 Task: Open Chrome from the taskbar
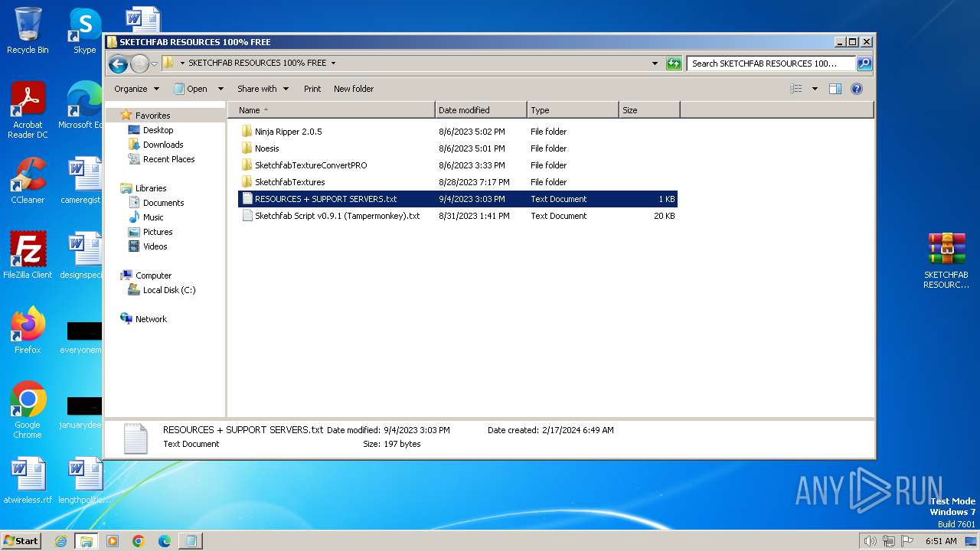139,541
